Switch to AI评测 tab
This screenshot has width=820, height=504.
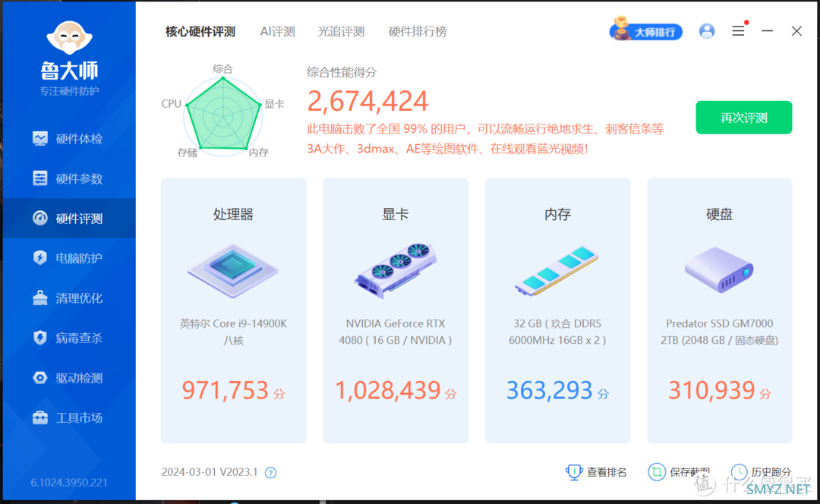[278, 31]
